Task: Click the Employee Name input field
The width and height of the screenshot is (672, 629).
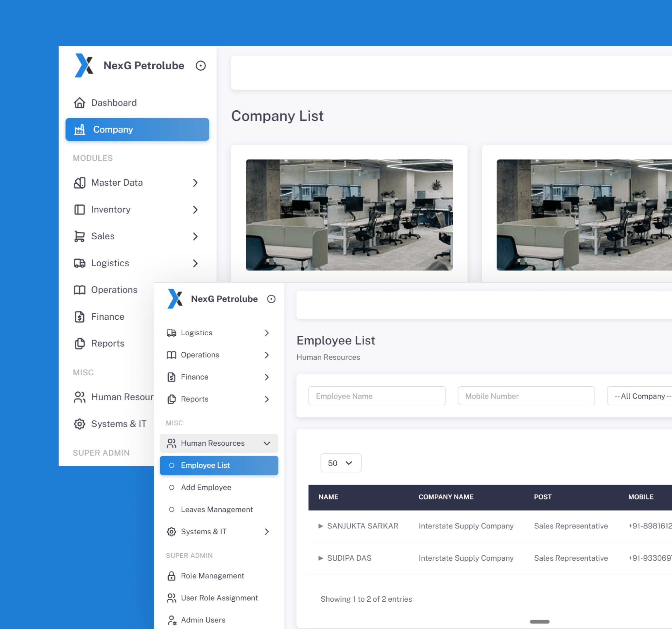Action: 377,396
